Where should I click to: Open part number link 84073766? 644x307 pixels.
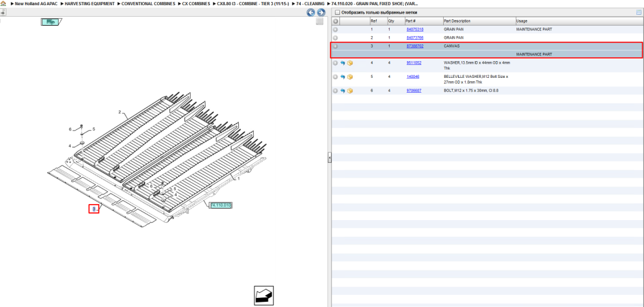[x=415, y=38]
